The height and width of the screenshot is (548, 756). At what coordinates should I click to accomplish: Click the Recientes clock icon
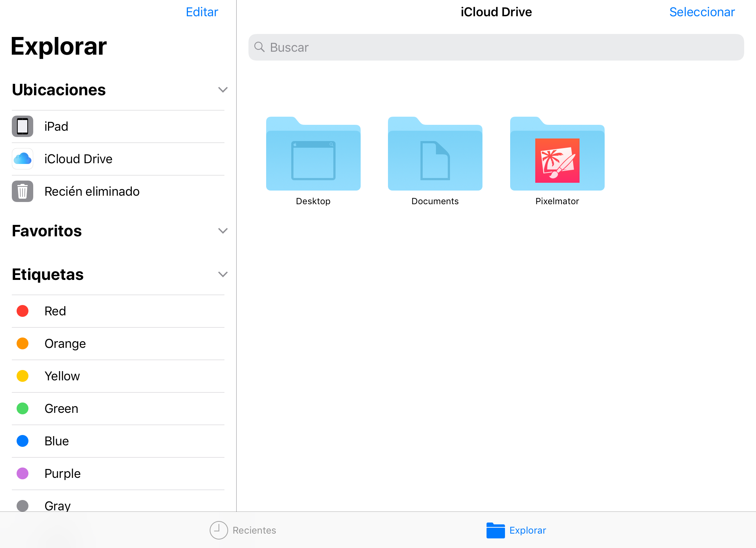pyautogui.click(x=219, y=530)
